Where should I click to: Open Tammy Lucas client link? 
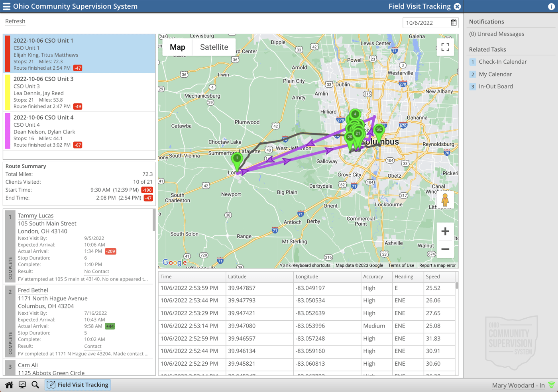(x=35, y=216)
